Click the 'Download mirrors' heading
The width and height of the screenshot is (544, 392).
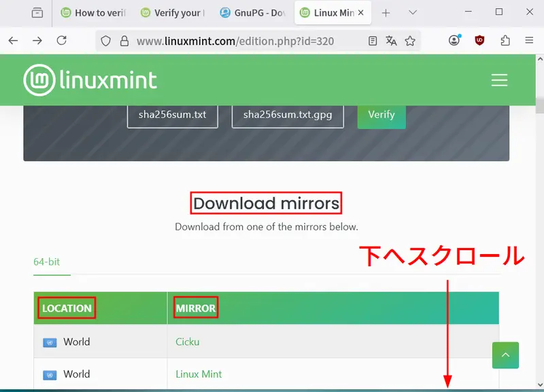[266, 203]
